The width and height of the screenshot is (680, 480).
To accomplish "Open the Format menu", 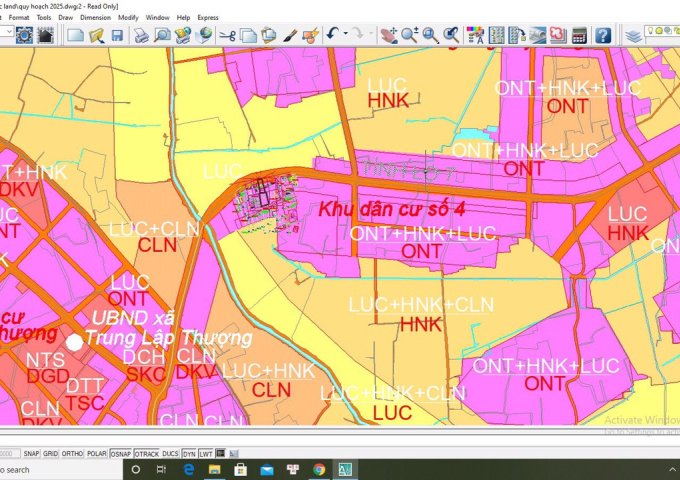I will click(19, 17).
